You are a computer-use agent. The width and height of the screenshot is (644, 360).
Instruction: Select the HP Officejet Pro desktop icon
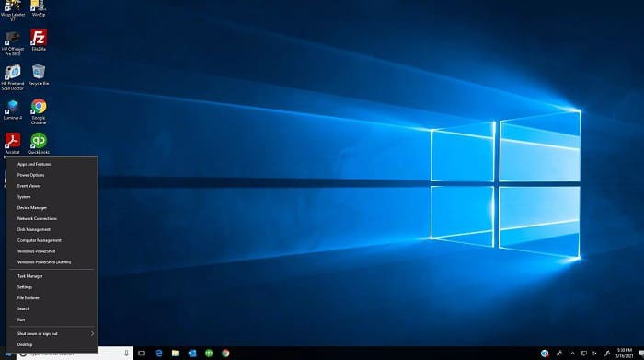[x=13, y=43]
